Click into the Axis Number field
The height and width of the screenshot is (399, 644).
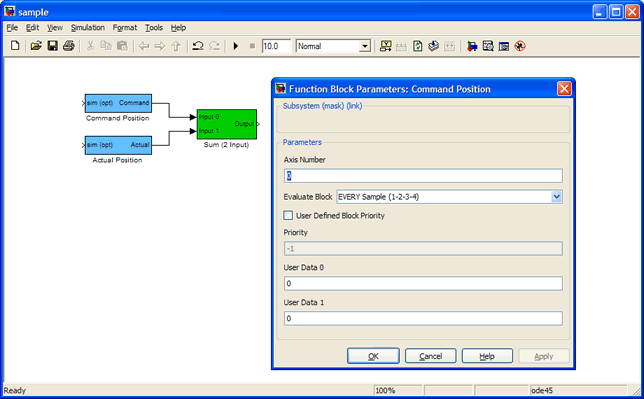[x=423, y=176]
